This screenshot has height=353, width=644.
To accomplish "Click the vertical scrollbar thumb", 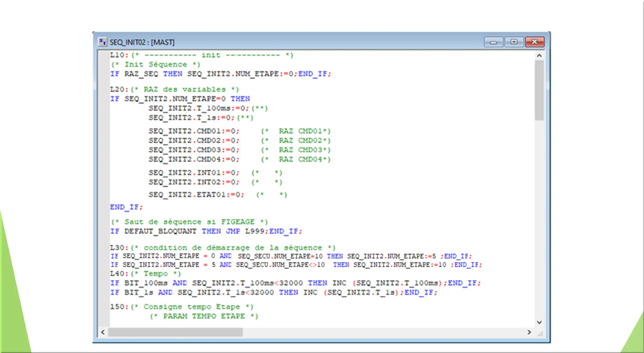I will tap(539, 90).
